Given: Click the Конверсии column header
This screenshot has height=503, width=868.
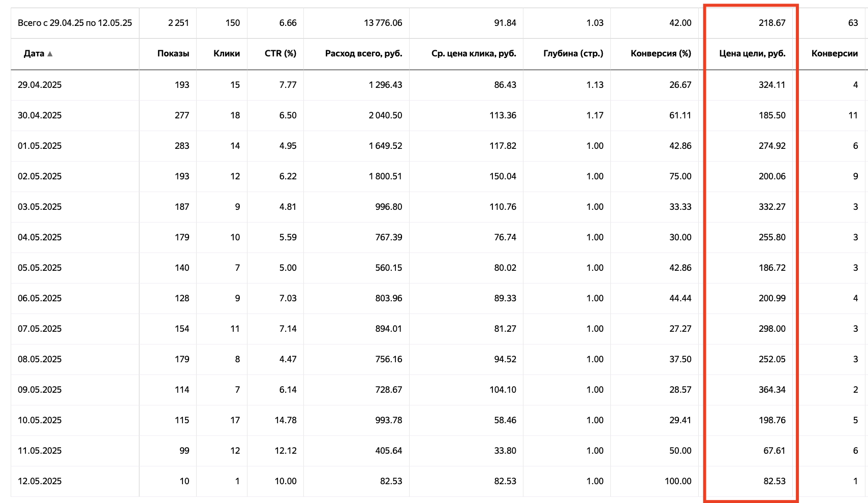Looking at the screenshot, I should click(834, 53).
